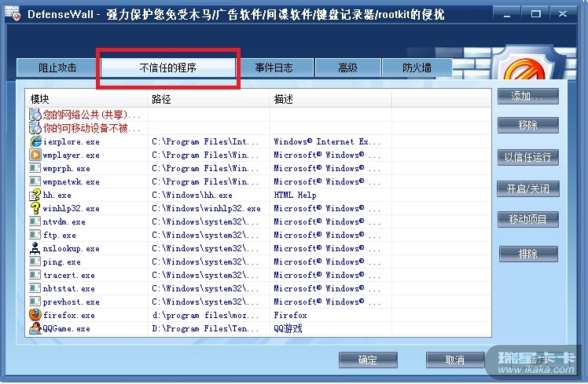
Task: Select the wmplayer.exe module name
Action: (x=72, y=155)
